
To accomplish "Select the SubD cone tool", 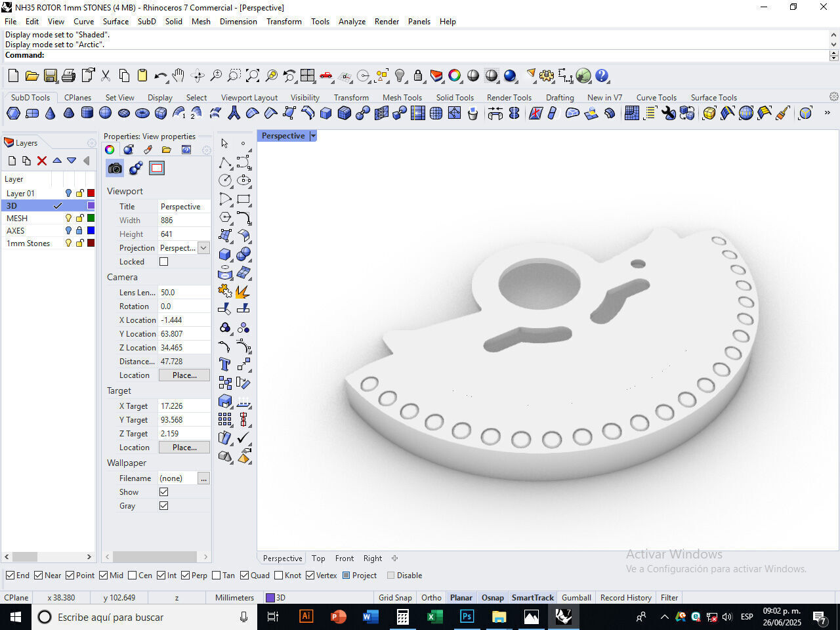I will [x=50, y=113].
